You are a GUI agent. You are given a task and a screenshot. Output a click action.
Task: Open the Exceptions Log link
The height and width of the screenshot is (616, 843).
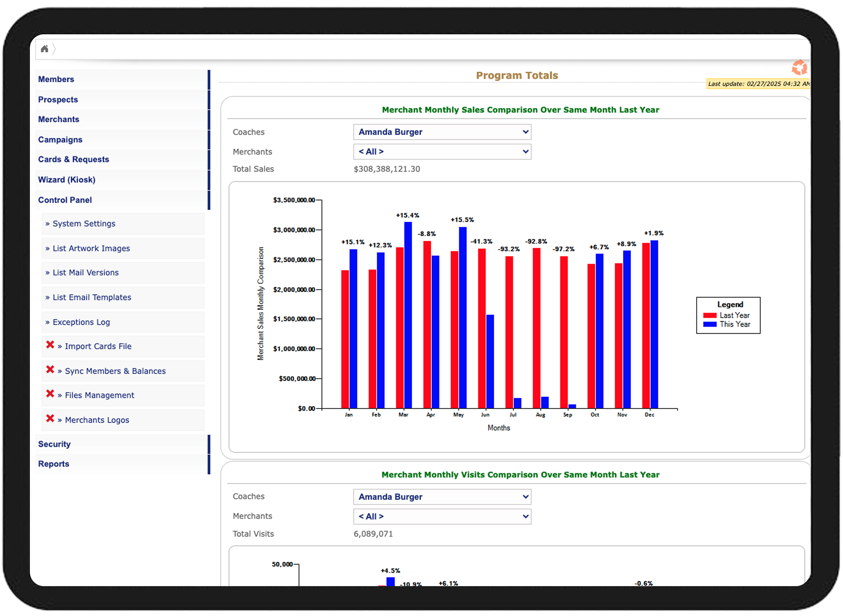pos(81,322)
